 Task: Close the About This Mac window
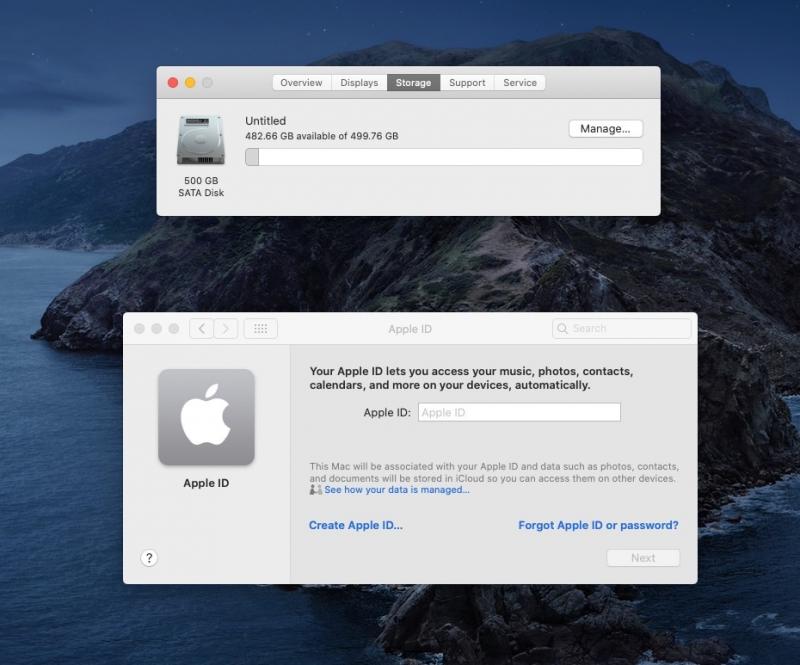173,83
